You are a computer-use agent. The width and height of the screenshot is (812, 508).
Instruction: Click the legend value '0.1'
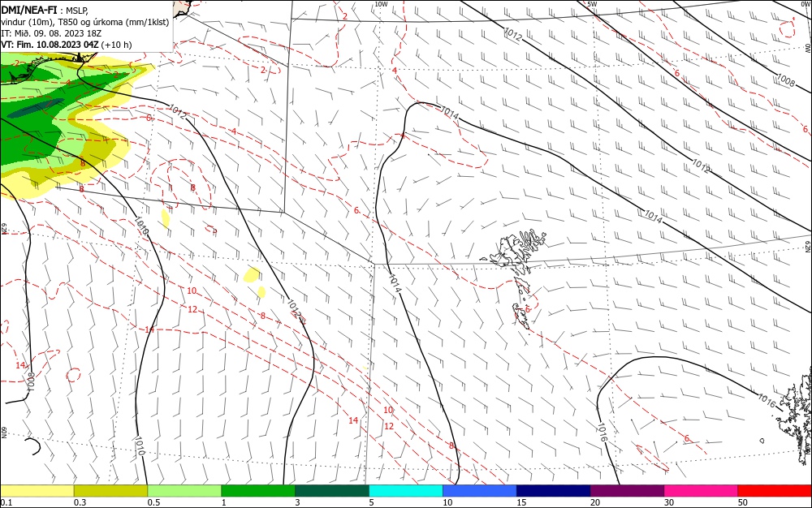click(6, 502)
